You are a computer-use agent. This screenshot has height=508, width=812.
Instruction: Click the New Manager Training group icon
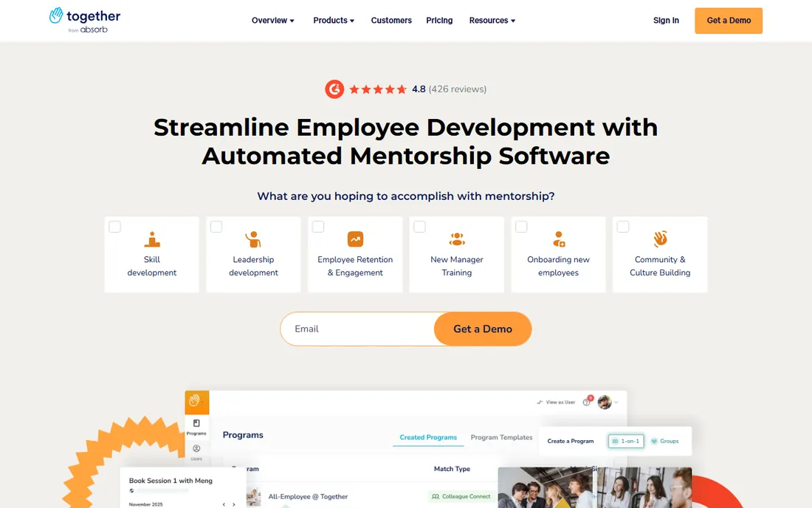coord(457,239)
